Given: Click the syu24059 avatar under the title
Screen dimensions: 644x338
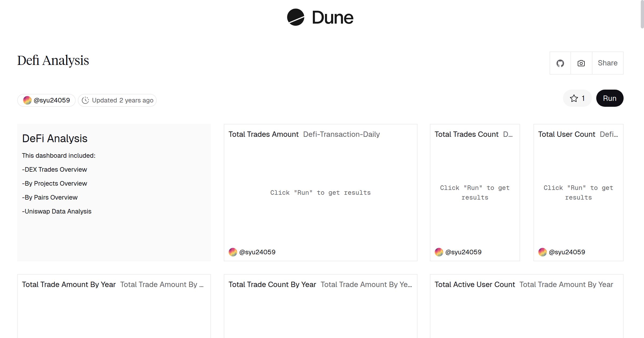Looking at the screenshot, I should (x=27, y=100).
